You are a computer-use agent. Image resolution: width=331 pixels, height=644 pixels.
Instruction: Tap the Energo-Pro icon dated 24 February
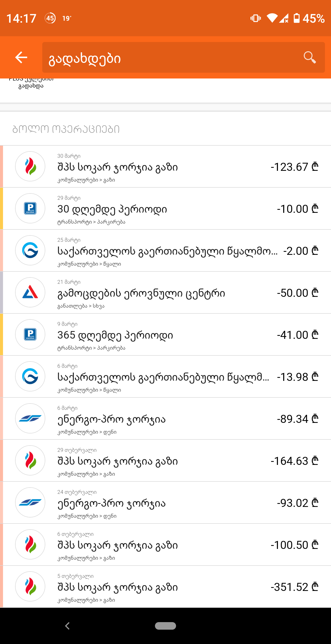(30, 502)
